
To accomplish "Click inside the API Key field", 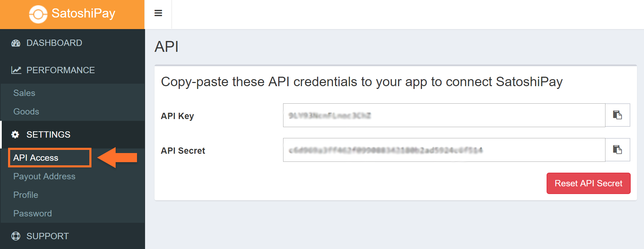I will pyautogui.click(x=444, y=115).
